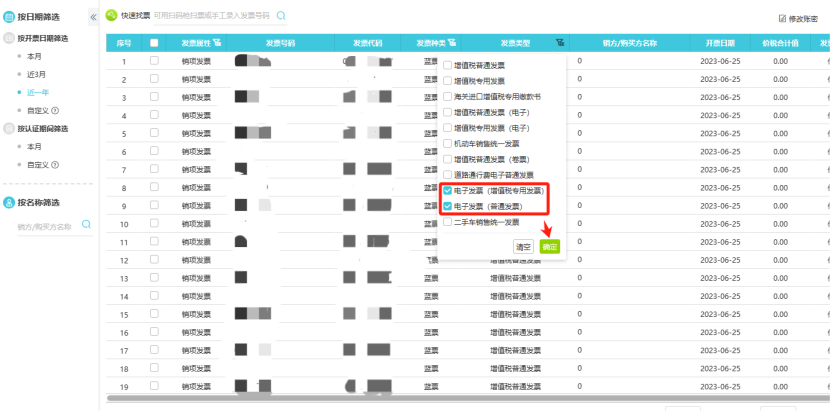
Task: Click the 发票号码 column header
Action: [280, 43]
